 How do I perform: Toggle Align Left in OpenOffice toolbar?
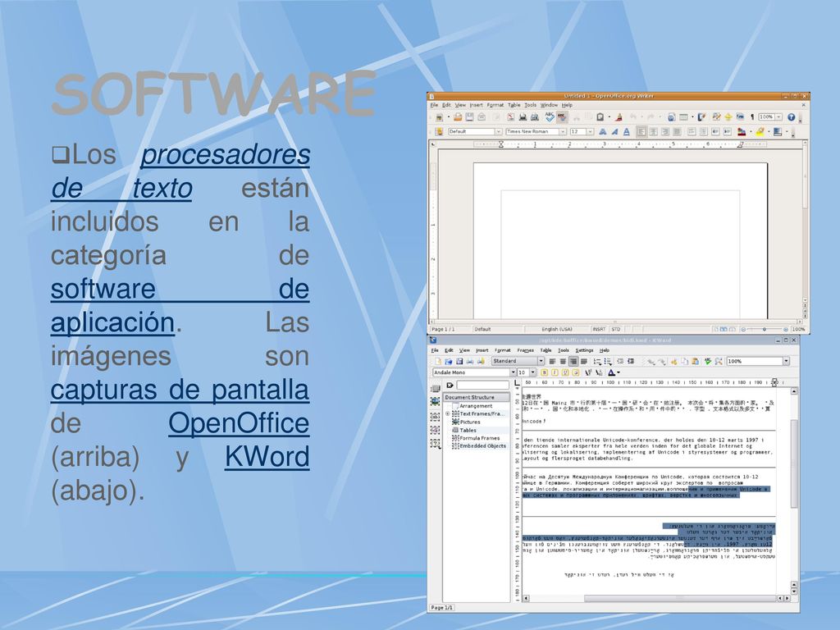click(641, 132)
